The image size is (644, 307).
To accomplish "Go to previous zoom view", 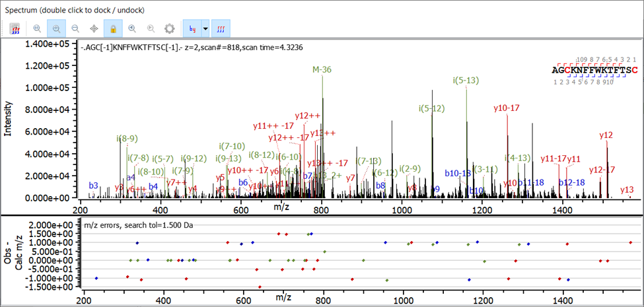I will 132,29.
